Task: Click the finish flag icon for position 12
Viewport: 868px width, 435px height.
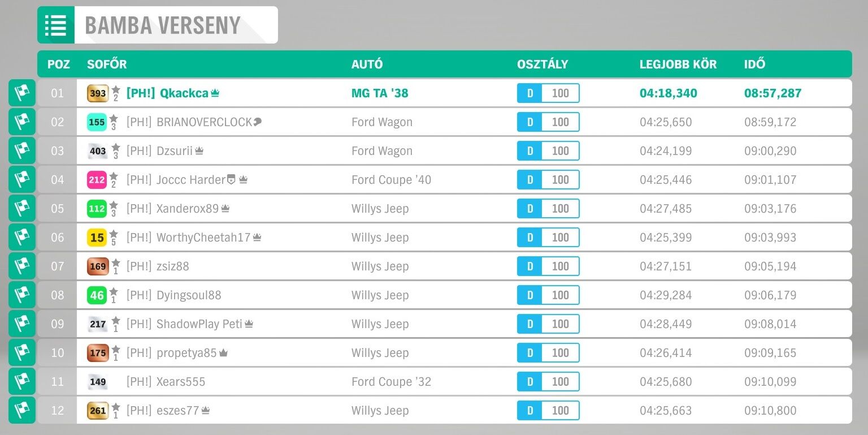Action: (22, 410)
